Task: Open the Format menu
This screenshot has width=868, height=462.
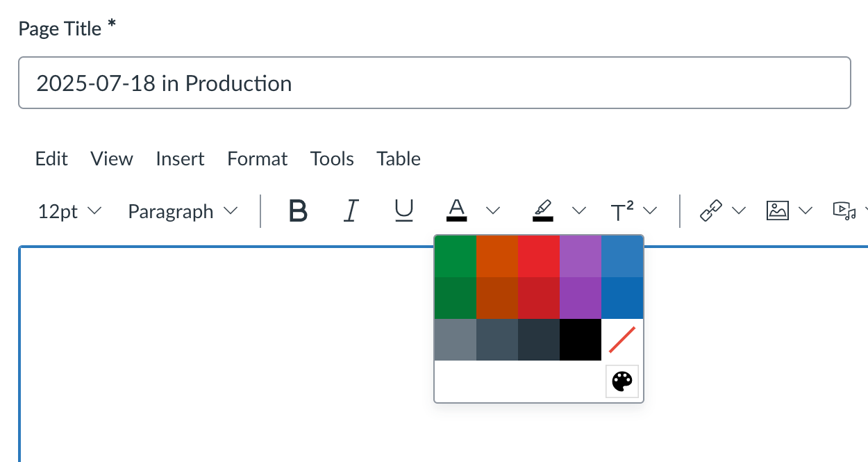Action: (x=257, y=158)
